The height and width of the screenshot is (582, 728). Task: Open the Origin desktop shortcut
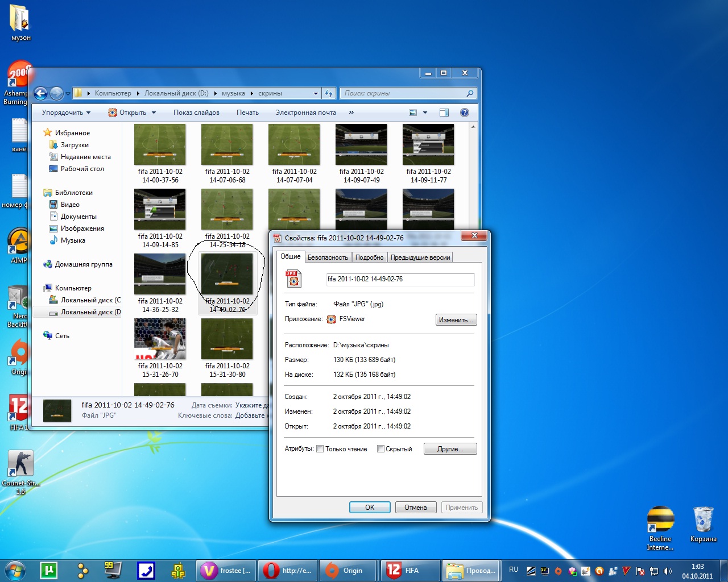[x=19, y=357]
